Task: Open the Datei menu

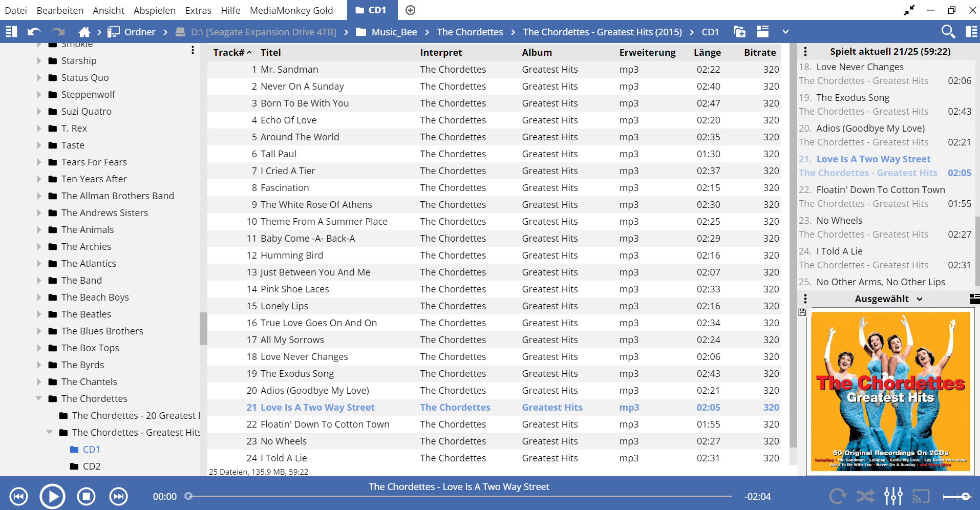Action: [15, 10]
